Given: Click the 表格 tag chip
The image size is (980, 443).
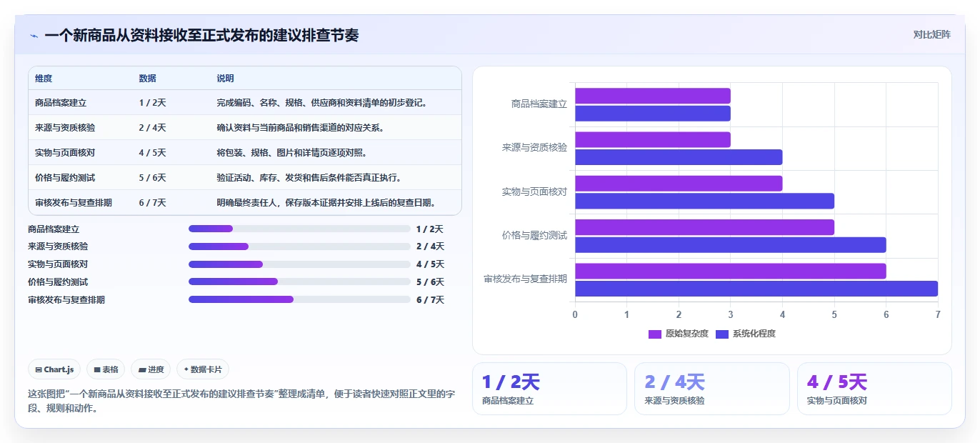Looking at the screenshot, I should coord(106,369).
